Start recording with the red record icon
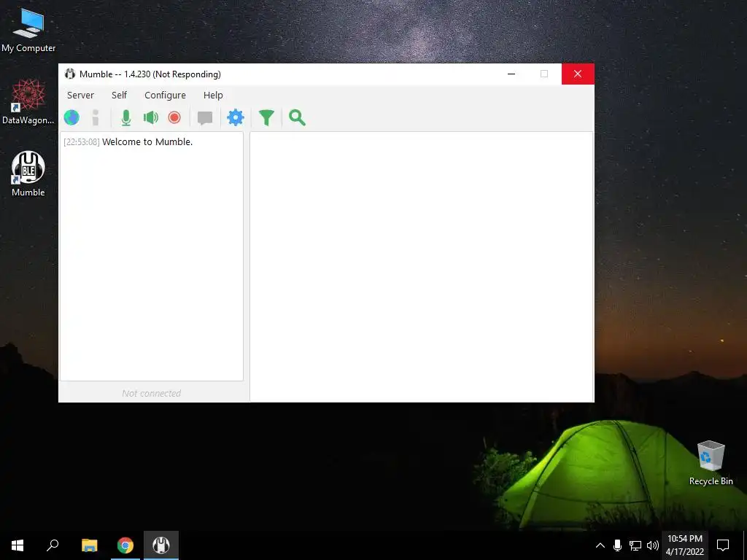The image size is (747, 560). click(174, 117)
